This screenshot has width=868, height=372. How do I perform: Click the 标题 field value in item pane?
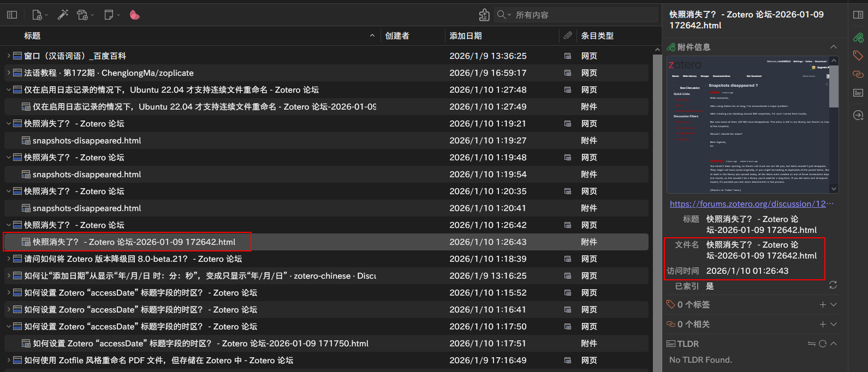pos(762,224)
